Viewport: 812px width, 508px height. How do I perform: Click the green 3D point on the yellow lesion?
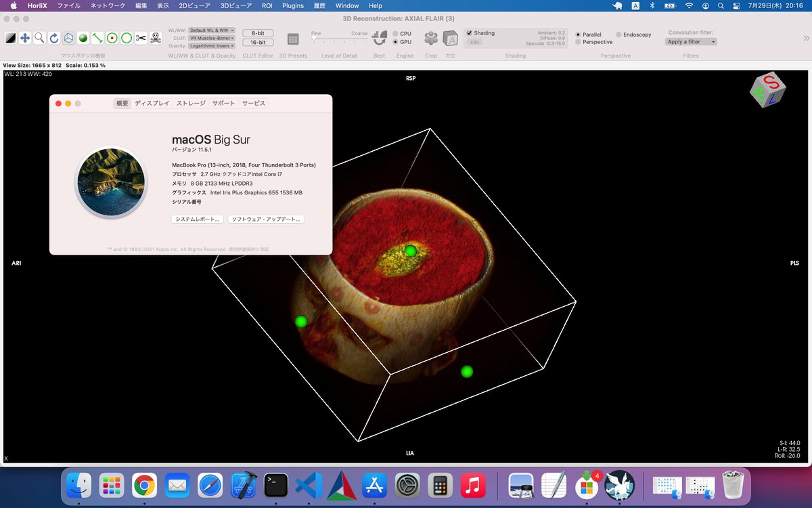tap(410, 251)
